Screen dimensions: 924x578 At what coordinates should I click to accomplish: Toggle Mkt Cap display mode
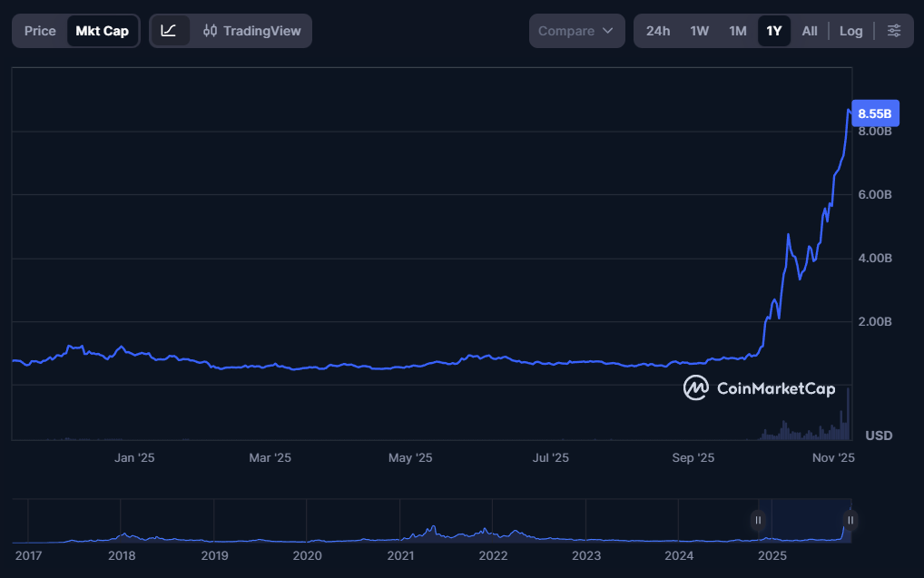pyautogui.click(x=102, y=30)
